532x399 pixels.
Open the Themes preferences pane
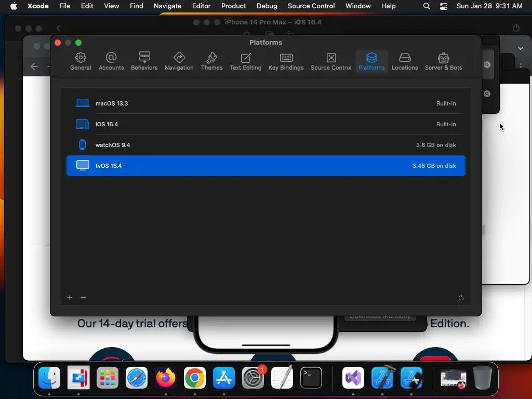click(x=212, y=61)
